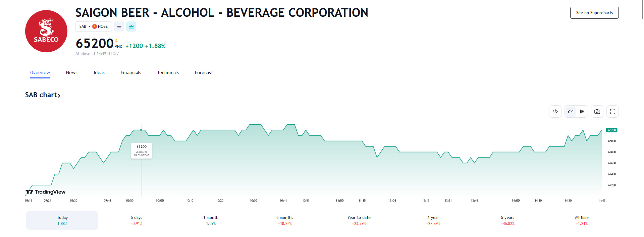Switch to candlestick chart style

(582, 112)
